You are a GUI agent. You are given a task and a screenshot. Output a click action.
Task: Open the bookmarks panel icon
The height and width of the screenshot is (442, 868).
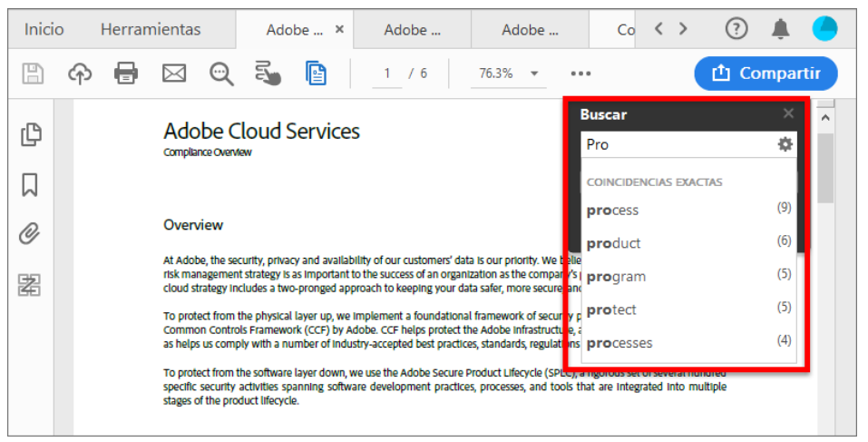[x=30, y=185]
